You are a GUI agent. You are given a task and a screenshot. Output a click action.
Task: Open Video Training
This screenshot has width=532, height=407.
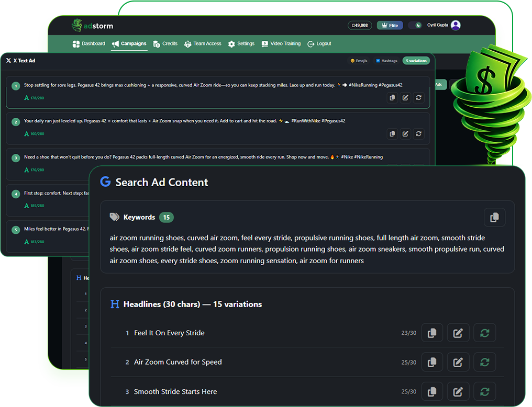pos(281,44)
